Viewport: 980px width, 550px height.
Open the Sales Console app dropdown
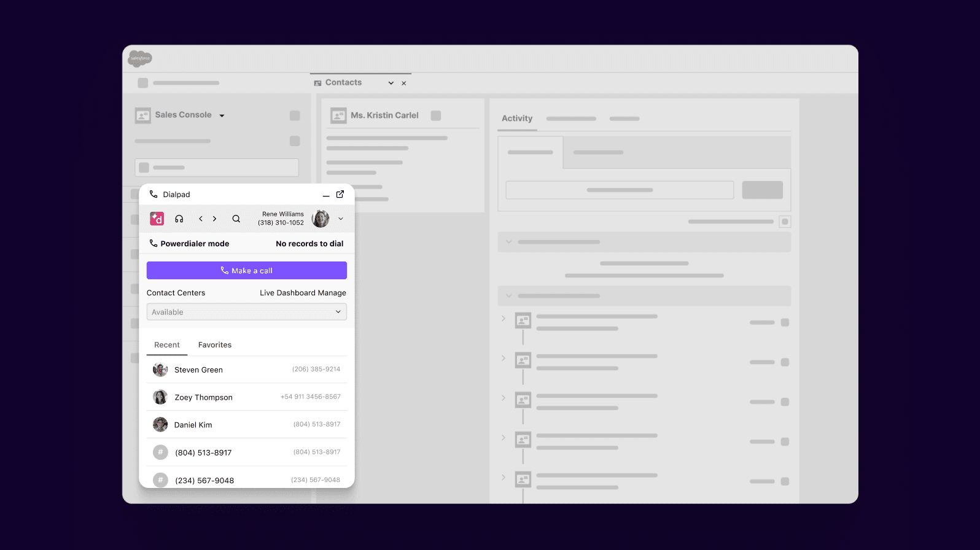point(222,115)
